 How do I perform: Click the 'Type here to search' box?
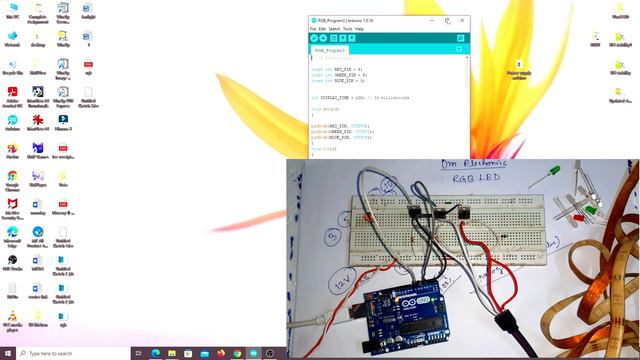pos(73,353)
